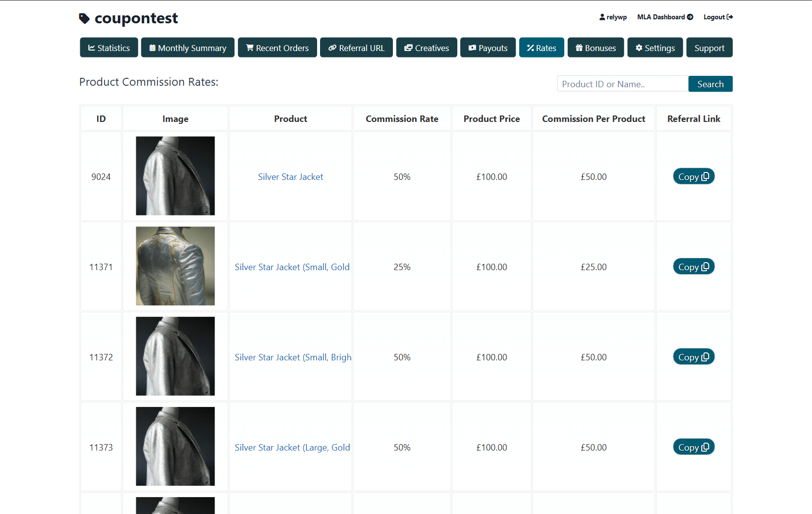This screenshot has height=514, width=812.
Task: Open the Settings tab
Action: coord(655,48)
